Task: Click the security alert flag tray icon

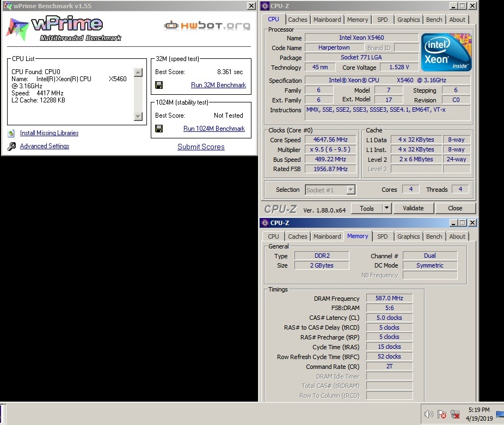Action: tap(442, 414)
